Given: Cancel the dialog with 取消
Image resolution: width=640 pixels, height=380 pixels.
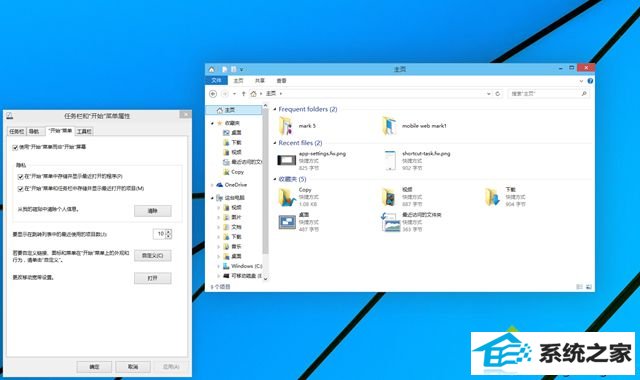Looking at the screenshot, I should pos(133,367).
